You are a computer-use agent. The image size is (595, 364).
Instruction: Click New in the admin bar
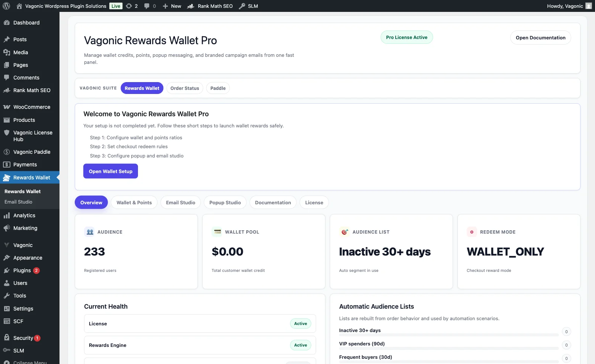[172, 6]
